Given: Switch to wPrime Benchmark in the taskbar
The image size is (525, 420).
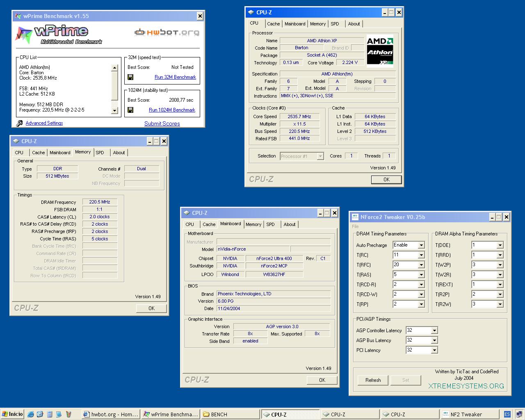Looking at the screenshot, I should (171, 414).
